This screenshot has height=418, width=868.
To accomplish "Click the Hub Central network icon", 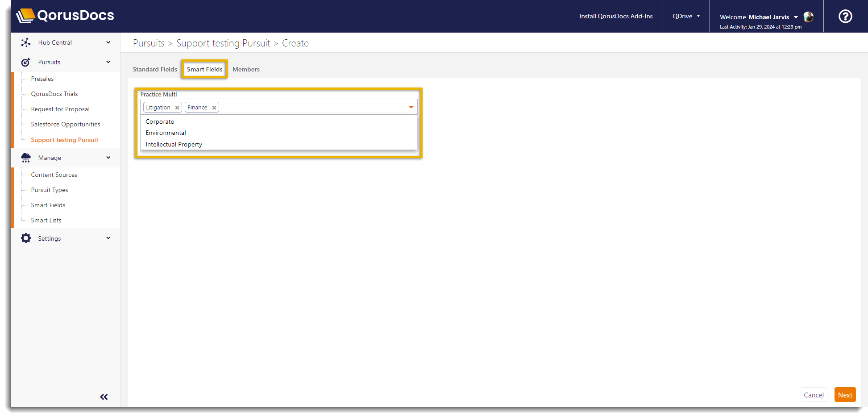I will 26,42.
